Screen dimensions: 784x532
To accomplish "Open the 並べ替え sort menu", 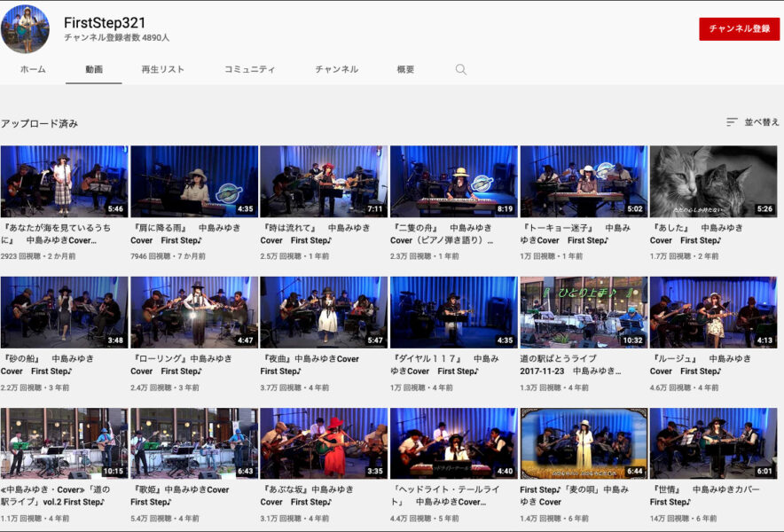I will pyautogui.click(x=752, y=122).
